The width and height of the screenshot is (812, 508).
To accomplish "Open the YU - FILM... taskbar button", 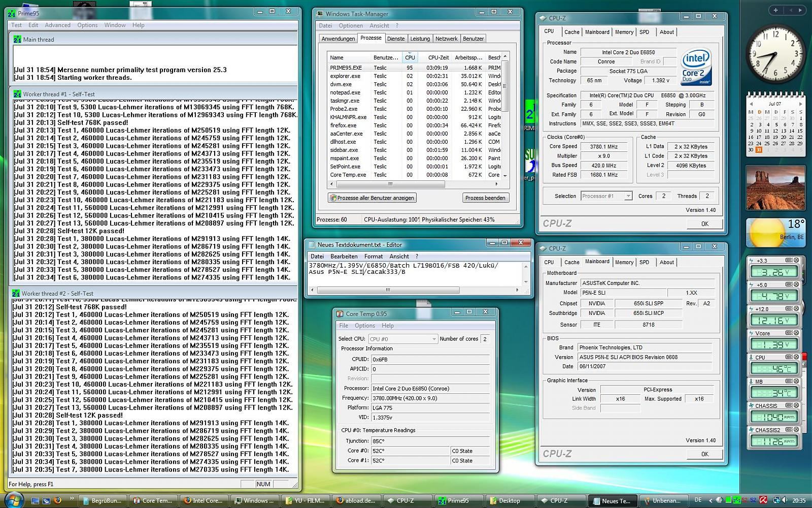I will (x=306, y=500).
